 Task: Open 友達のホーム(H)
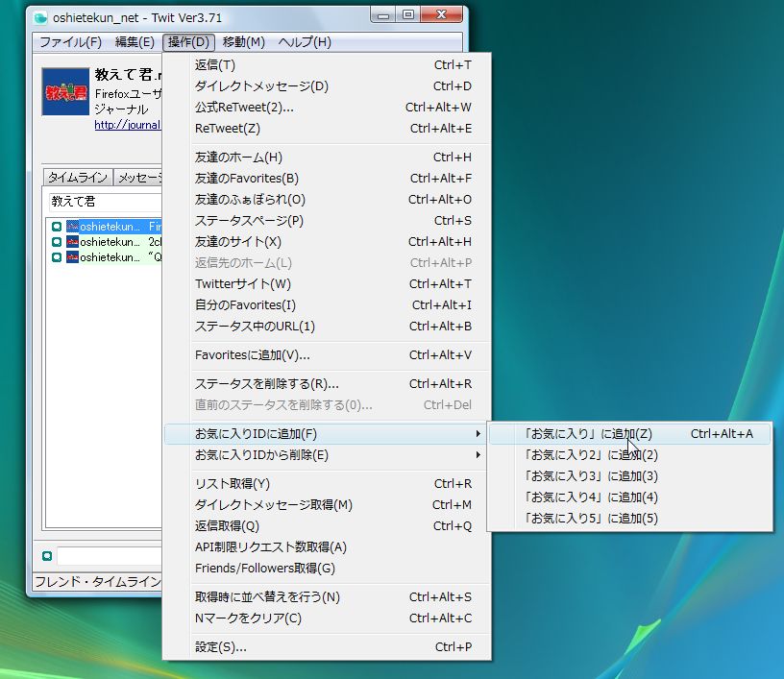point(328,158)
